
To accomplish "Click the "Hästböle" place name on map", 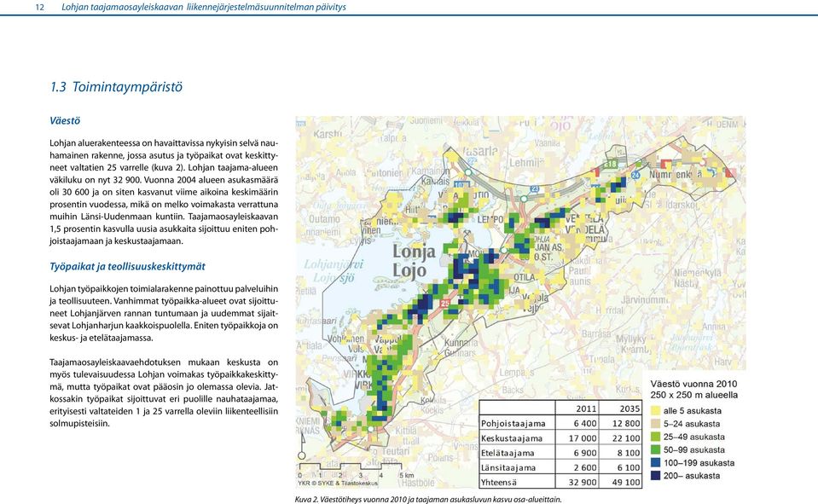I will (417, 483).
